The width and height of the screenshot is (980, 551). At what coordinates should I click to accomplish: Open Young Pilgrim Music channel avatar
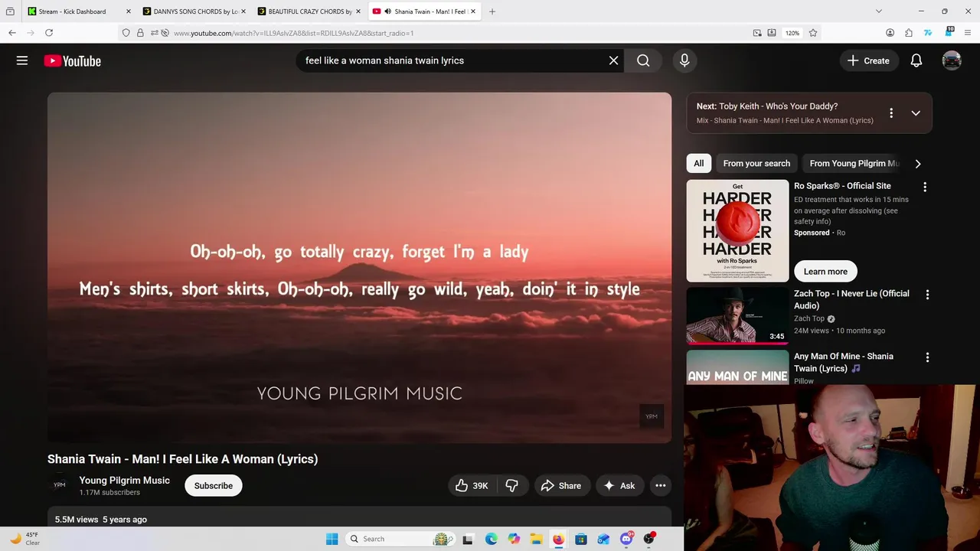60,485
